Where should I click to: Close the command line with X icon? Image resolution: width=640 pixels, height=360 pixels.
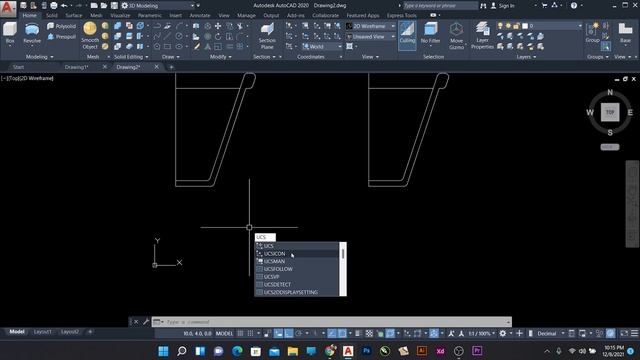(x=136, y=322)
